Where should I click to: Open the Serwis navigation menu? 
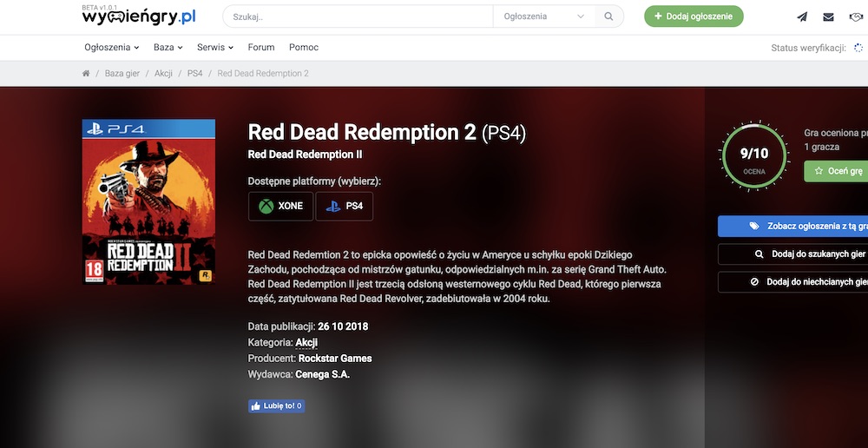pos(215,48)
